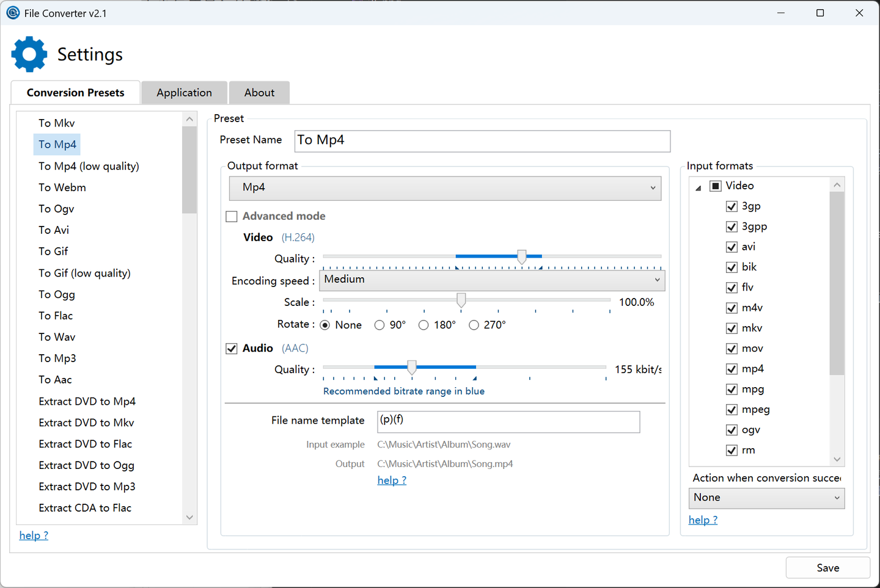The height and width of the screenshot is (588, 880).
Task: Select the To Gif preset
Action: pos(53,252)
